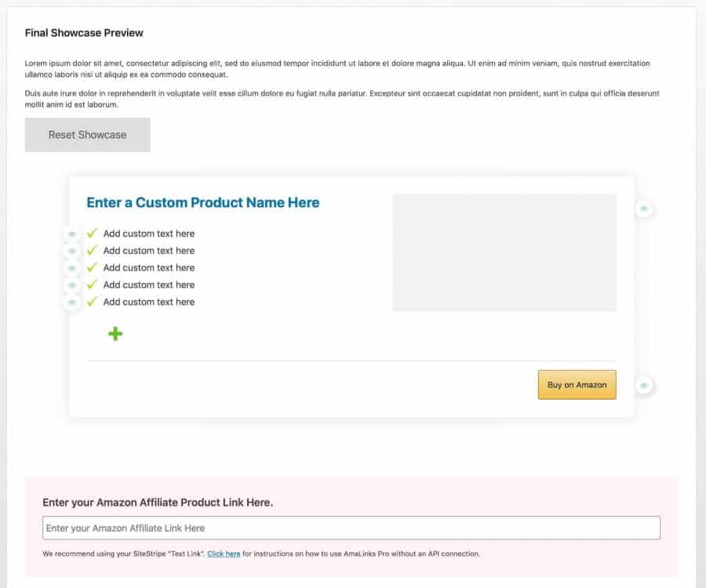Viewport: 706px width, 588px height.
Task: Add a new bullet with the green plus icon
Action: click(x=115, y=333)
